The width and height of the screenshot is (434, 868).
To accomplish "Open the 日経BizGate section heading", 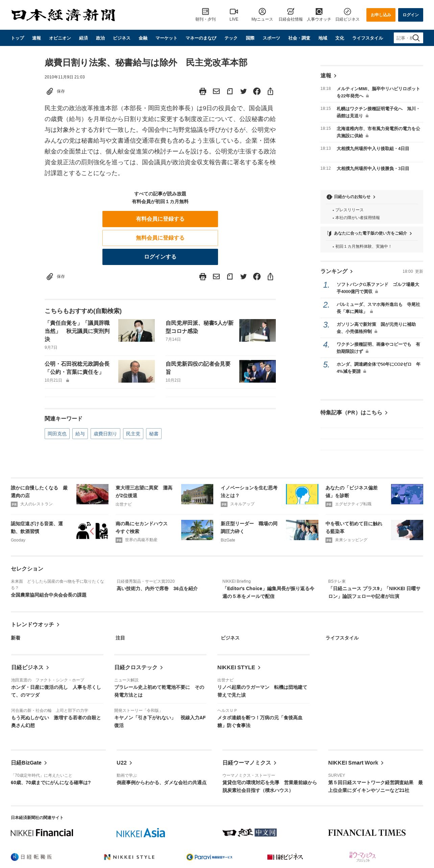I will pos(29,763).
